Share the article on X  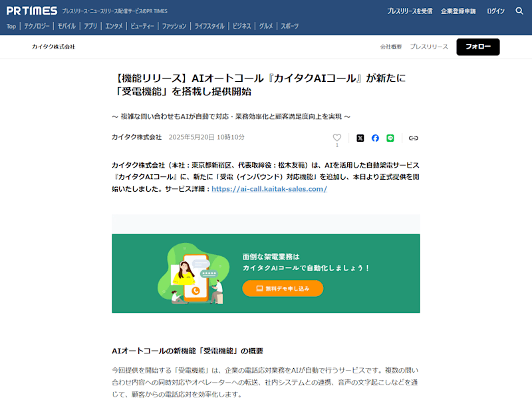click(x=359, y=138)
